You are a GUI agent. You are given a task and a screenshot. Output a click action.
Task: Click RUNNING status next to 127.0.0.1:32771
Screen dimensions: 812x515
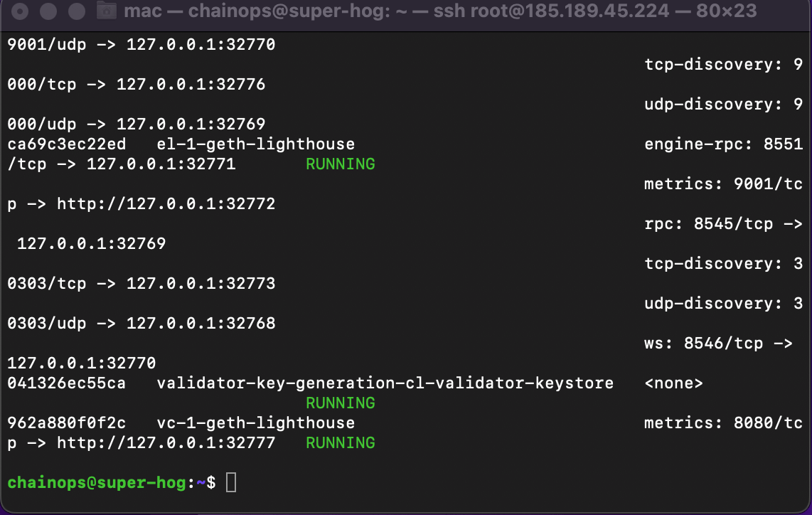pyautogui.click(x=340, y=164)
